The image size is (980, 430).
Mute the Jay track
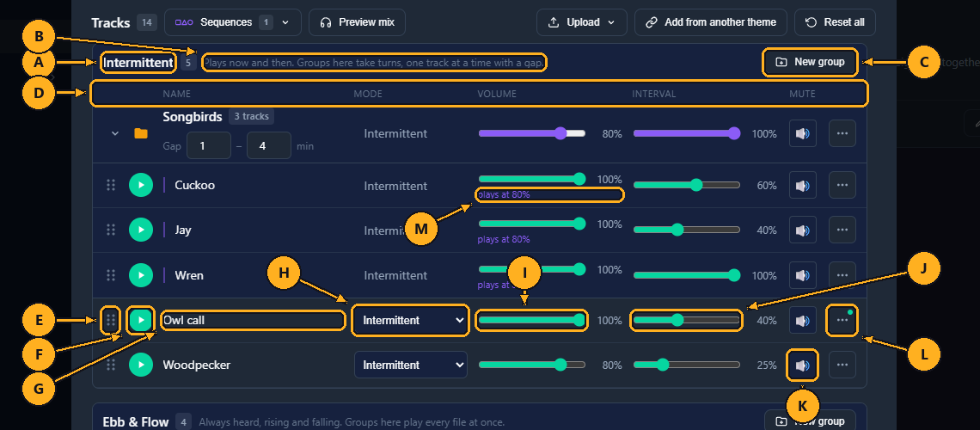pyautogui.click(x=803, y=230)
